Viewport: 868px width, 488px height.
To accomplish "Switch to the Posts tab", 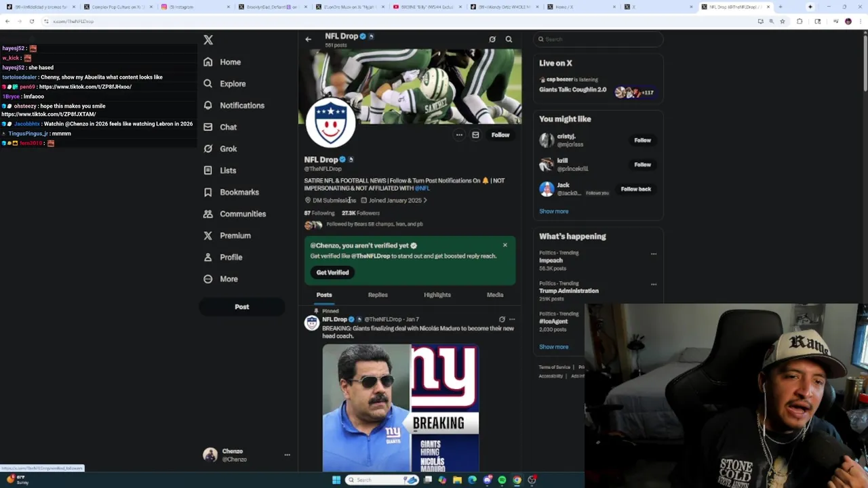I will [x=324, y=295].
